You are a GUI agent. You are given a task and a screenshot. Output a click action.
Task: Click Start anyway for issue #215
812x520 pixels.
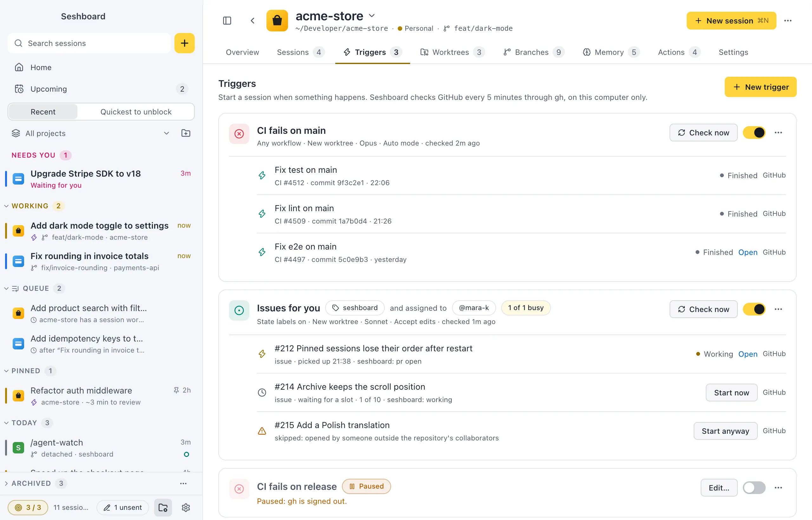point(725,431)
